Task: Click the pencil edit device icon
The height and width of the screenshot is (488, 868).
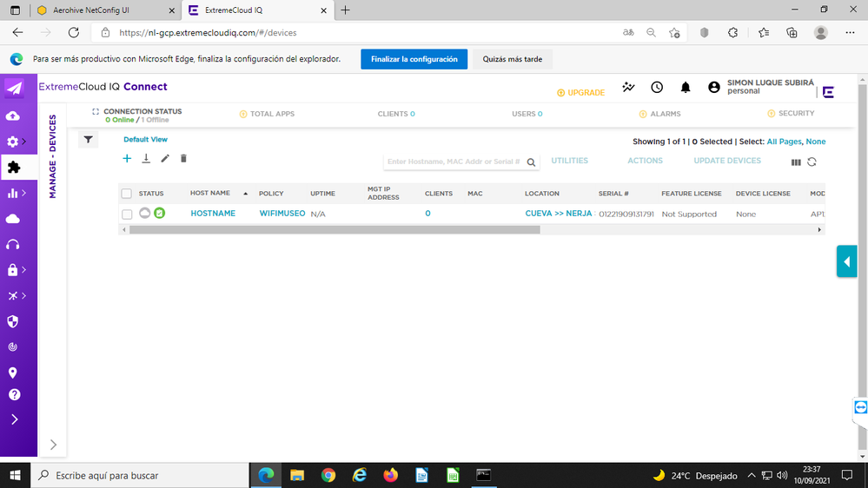Action: [165, 159]
